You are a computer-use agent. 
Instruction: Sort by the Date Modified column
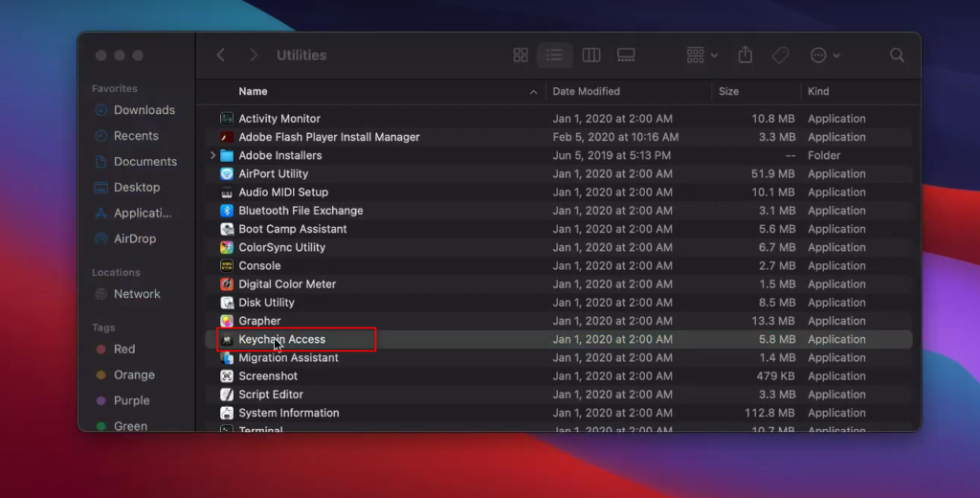pyautogui.click(x=586, y=92)
